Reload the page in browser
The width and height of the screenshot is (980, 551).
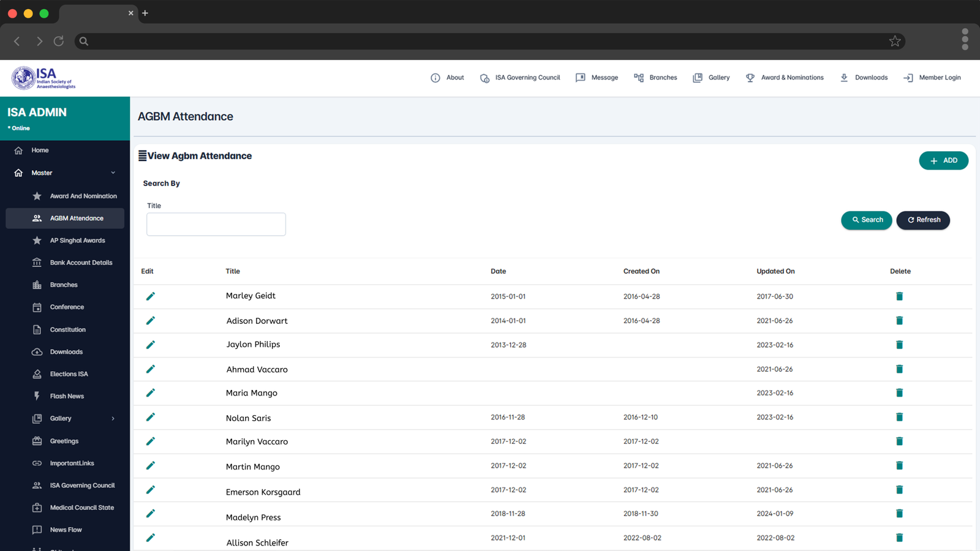[59, 41]
